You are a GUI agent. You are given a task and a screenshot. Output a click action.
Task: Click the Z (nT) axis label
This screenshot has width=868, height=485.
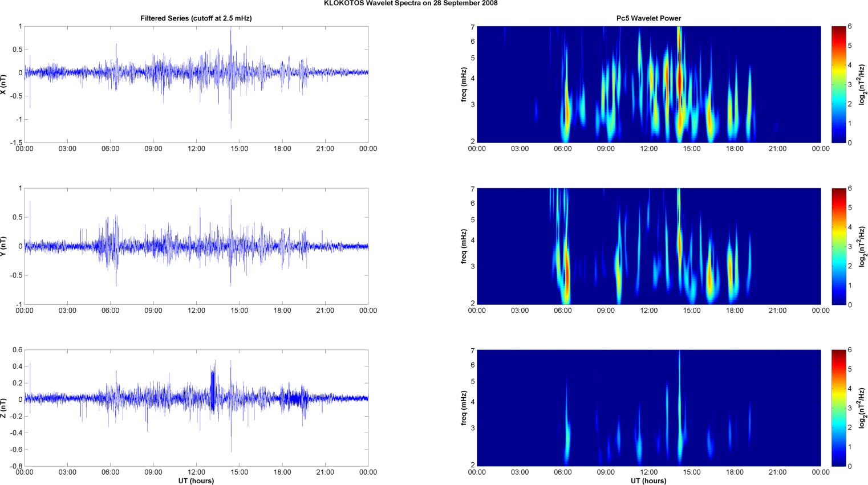click(4, 408)
